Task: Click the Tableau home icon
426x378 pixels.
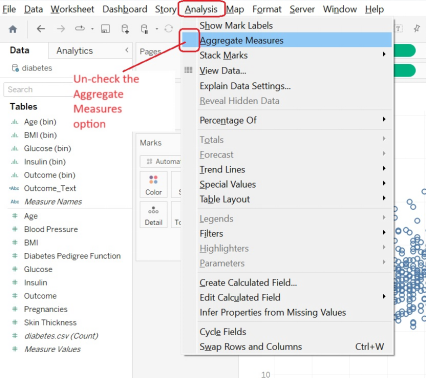Action: point(13,29)
